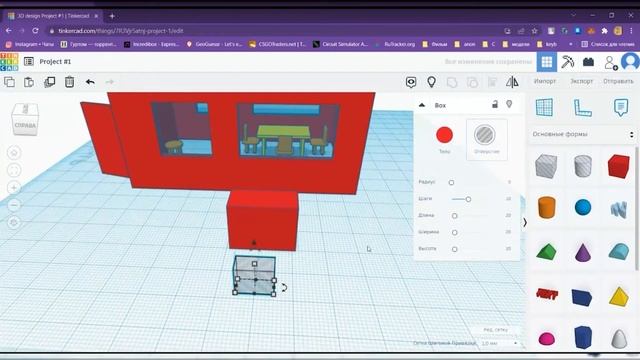The height and width of the screenshot is (360, 640).
Task: Open the Instagram bookmark
Action: point(30,44)
